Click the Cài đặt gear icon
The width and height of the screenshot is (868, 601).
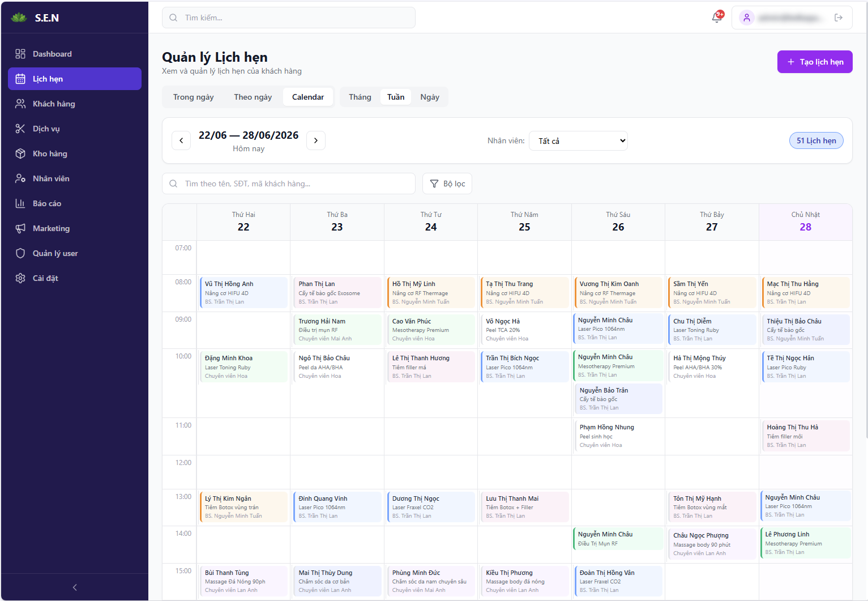(x=20, y=278)
